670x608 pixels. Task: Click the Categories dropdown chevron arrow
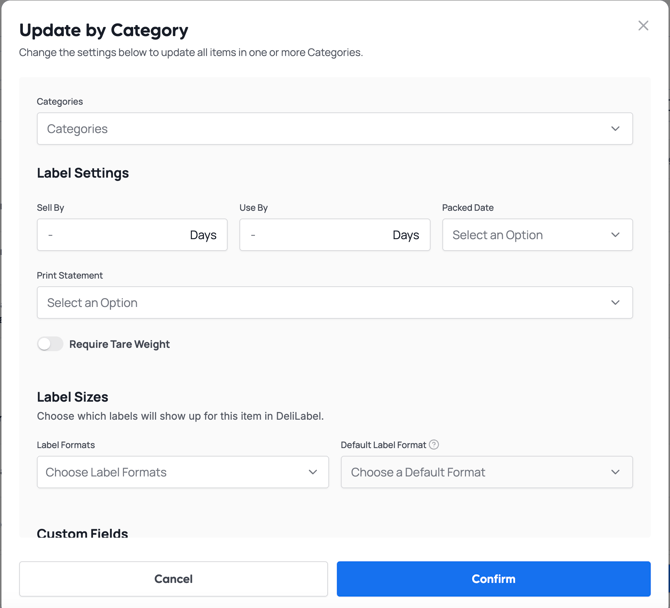coord(615,129)
